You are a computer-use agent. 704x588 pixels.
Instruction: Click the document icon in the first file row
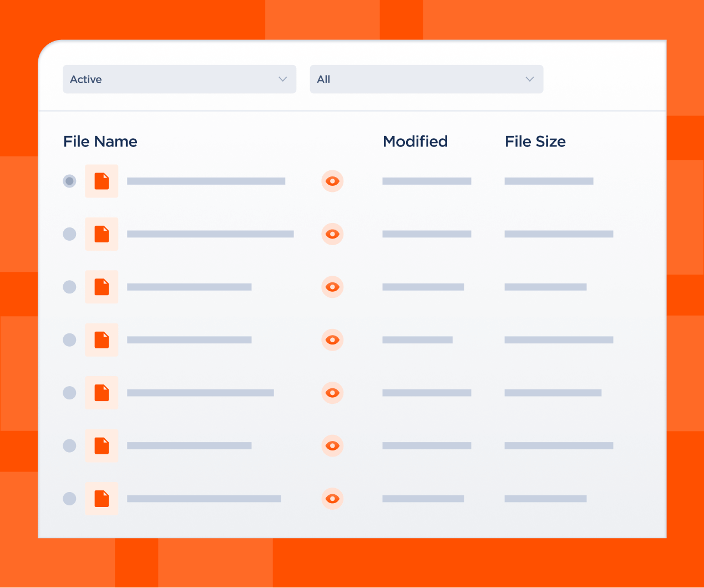(x=102, y=181)
